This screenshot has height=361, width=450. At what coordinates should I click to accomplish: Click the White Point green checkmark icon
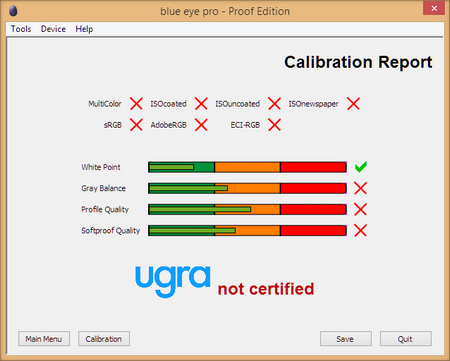click(361, 167)
